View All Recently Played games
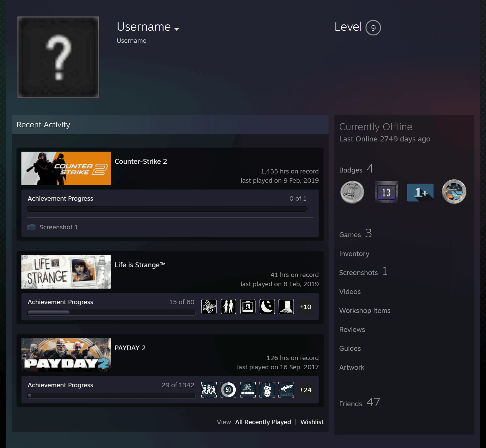Viewport: 486px width, 448px height. (x=263, y=422)
